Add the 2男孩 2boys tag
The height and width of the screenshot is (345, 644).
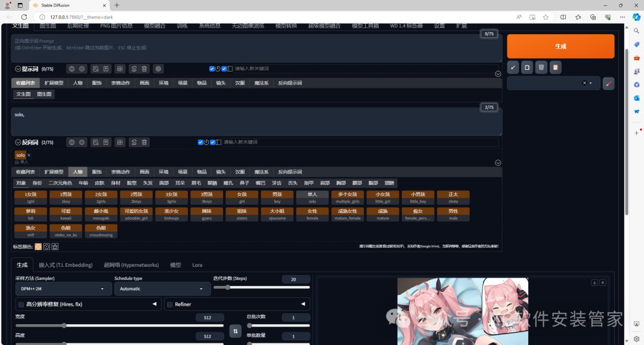coord(137,198)
